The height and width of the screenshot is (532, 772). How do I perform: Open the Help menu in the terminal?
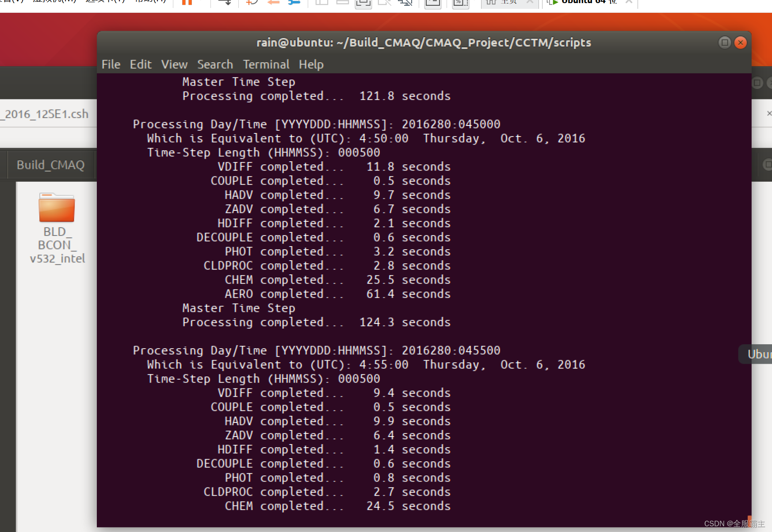pyautogui.click(x=311, y=65)
